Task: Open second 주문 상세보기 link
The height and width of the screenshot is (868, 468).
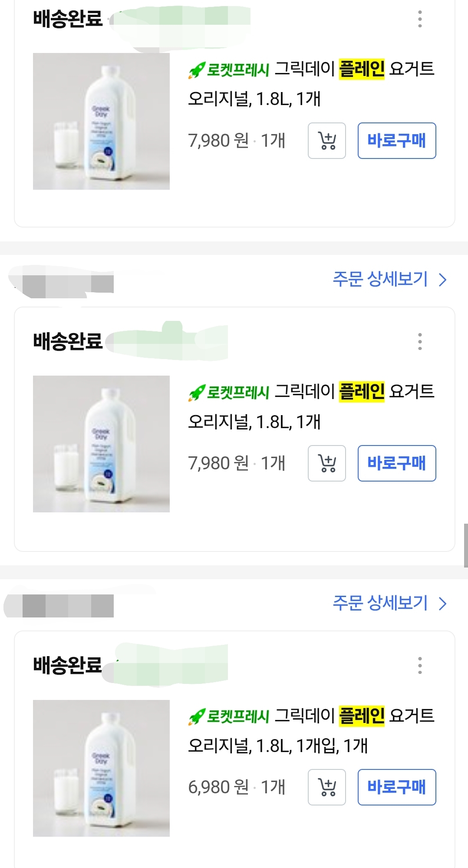Action: pyautogui.click(x=380, y=603)
